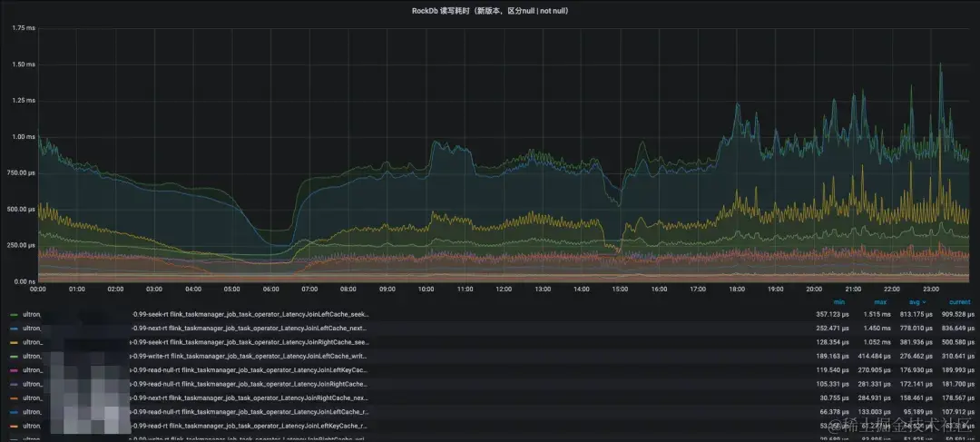
Task: Isolate the 0.99-seek-rt LatencyJoinLeftCache_seek legend series
Action: tap(196, 314)
